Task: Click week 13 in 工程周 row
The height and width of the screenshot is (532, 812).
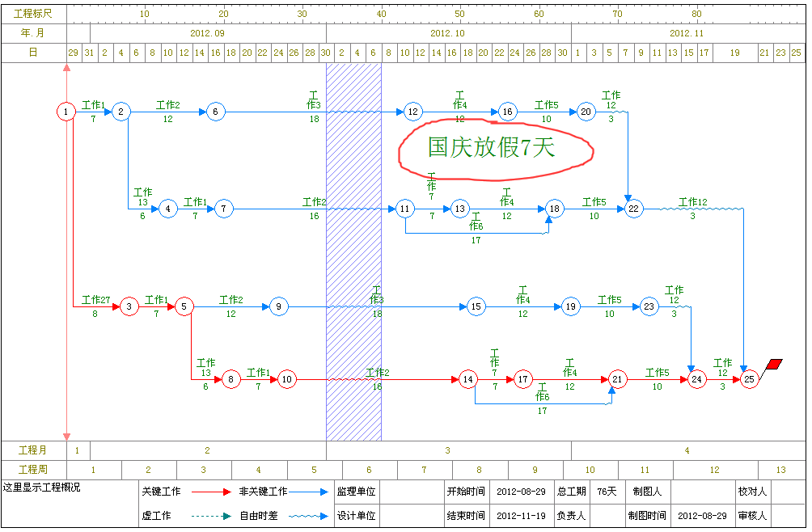Action: click(781, 470)
